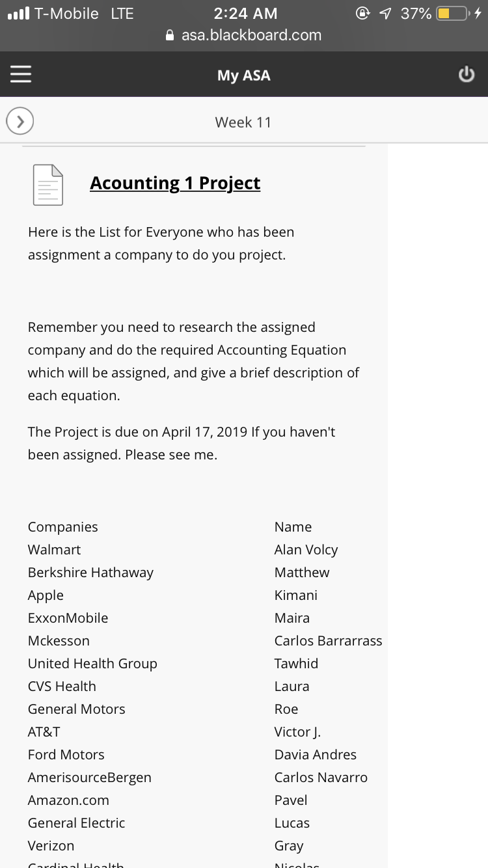The image size is (488, 868).
Task: Click the Walmart company entry
Action: coord(55,550)
